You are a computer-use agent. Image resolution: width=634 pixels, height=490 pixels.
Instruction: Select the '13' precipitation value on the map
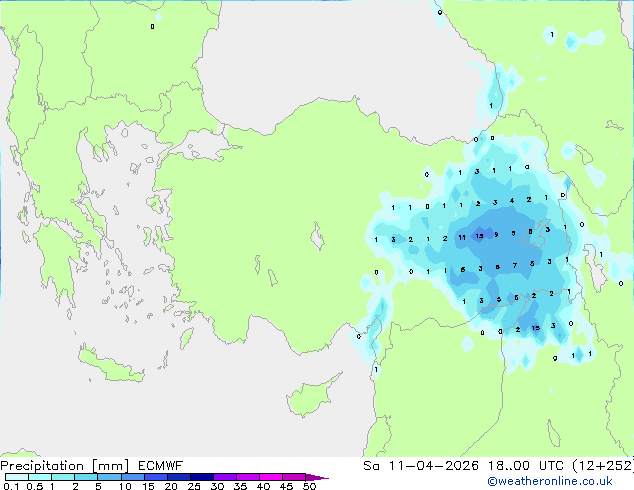(479, 236)
